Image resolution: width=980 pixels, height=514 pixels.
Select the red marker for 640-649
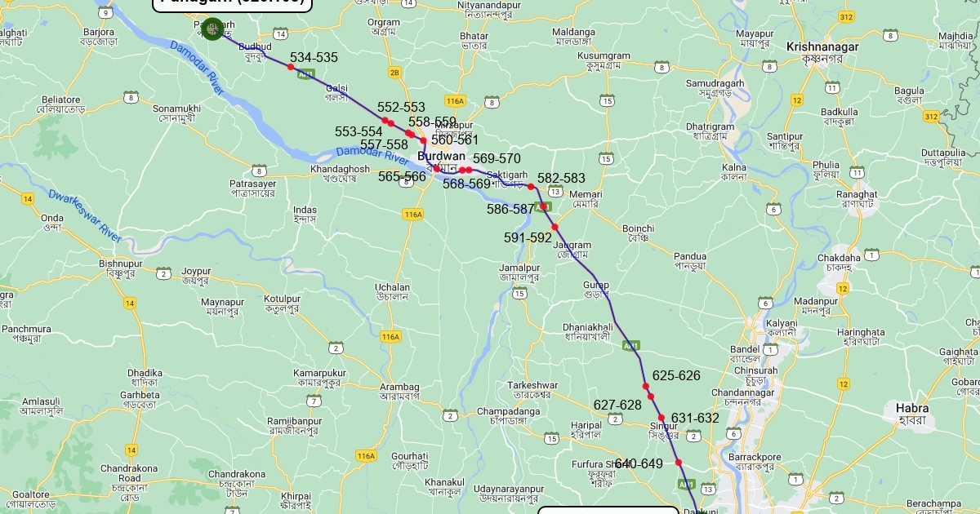pos(679,463)
